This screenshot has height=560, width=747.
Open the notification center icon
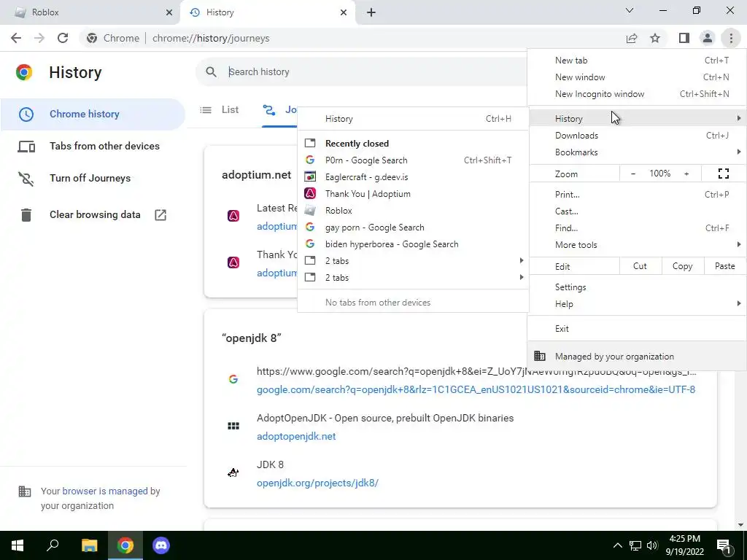point(724,545)
